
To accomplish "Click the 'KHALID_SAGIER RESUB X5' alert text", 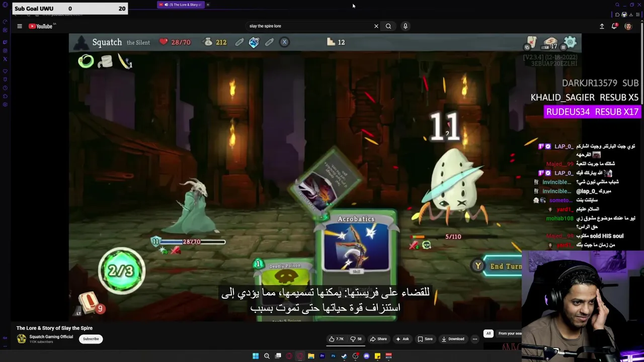I will click(x=585, y=98).
